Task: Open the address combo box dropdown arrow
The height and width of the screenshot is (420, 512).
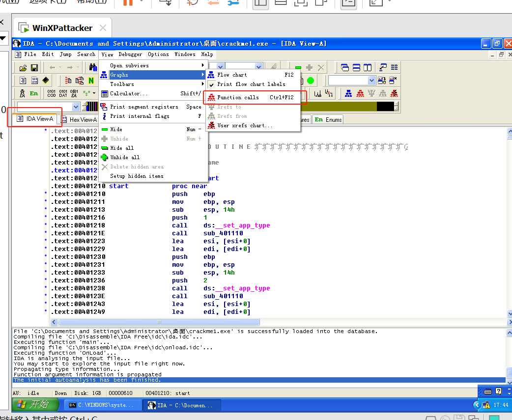Action: pos(76,107)
